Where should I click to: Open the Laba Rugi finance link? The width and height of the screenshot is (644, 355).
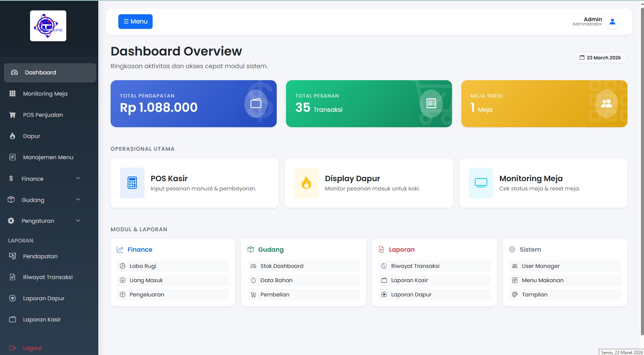(x=173, y=266)
